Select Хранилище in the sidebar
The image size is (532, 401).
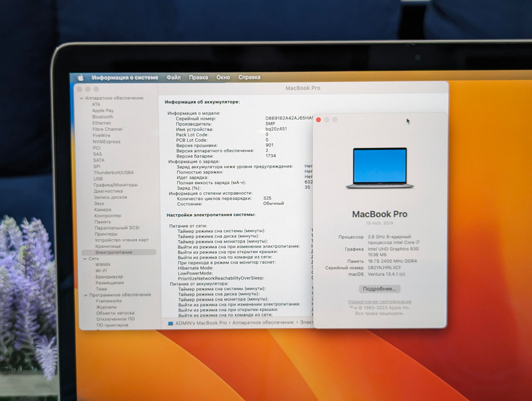(108, 246)
